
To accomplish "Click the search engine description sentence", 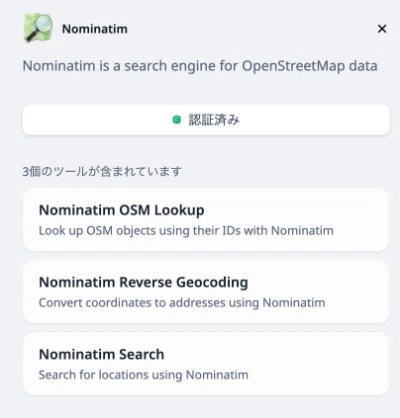I will tap(200, 66).
